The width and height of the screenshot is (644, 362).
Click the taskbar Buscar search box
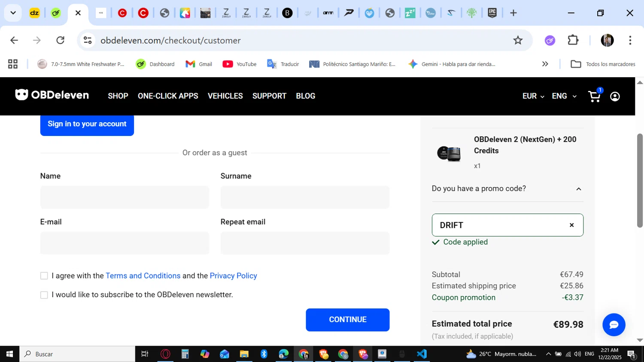(x=77, y=354)
